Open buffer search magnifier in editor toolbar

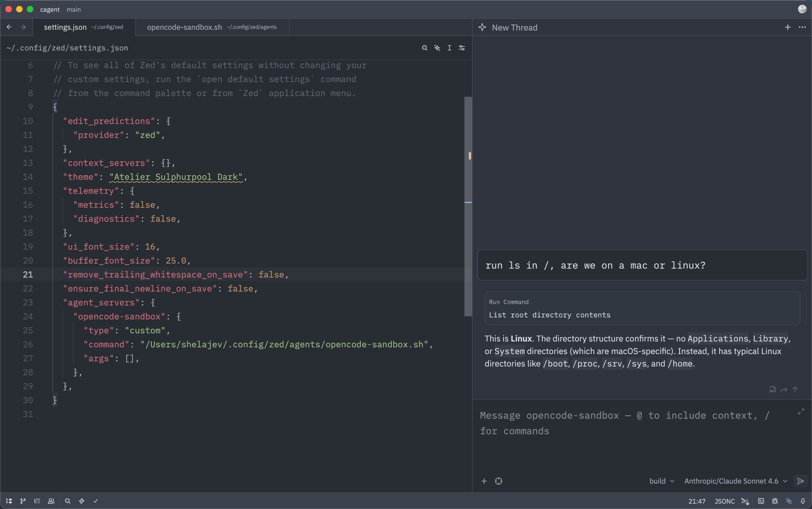pos(425,48)
